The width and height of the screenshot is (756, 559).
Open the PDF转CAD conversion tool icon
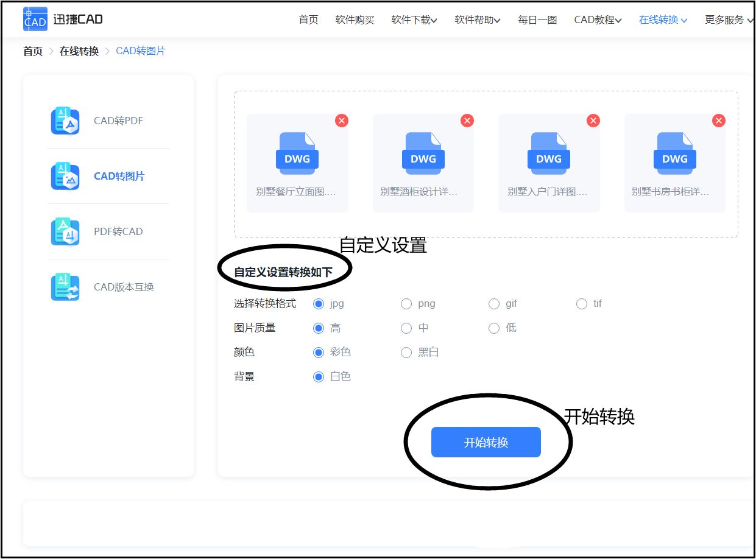click(64, 231)
